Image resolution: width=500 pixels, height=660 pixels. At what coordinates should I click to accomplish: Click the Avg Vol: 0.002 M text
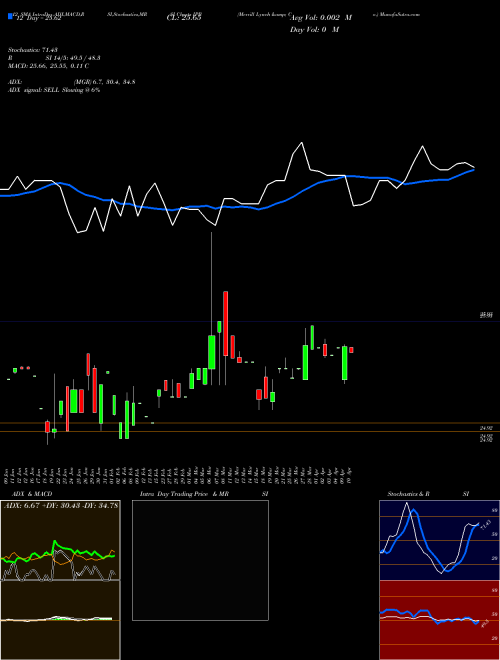[321, 18]
